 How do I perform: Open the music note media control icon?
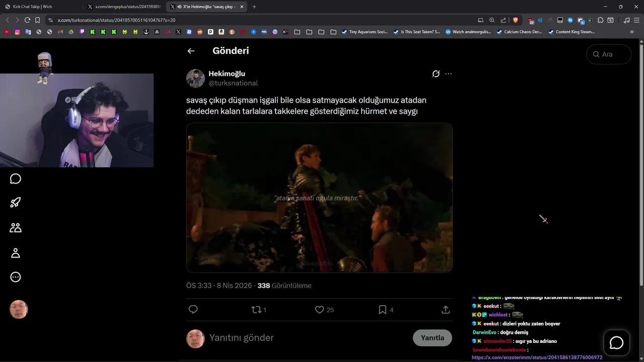tap(626, 20)
